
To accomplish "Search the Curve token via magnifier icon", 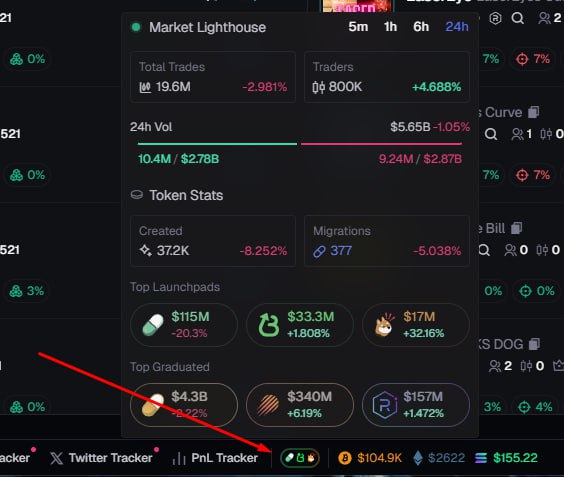I will [x=491, y=134].
